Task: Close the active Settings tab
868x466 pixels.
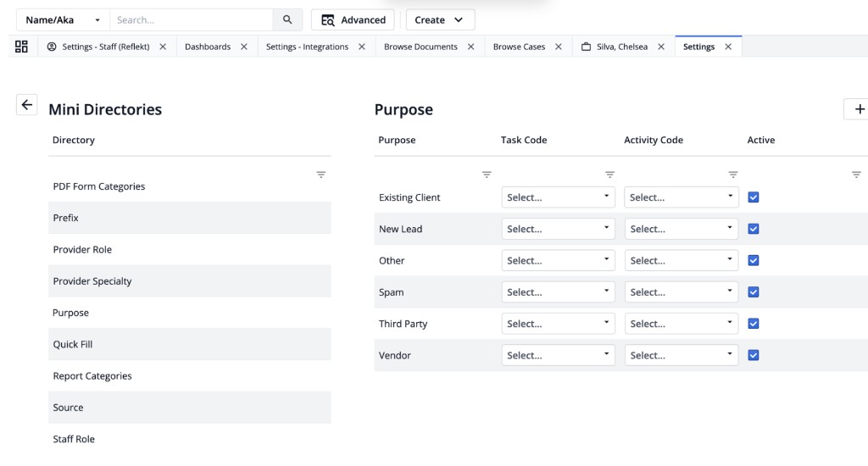Action: (x=728, y=47)
